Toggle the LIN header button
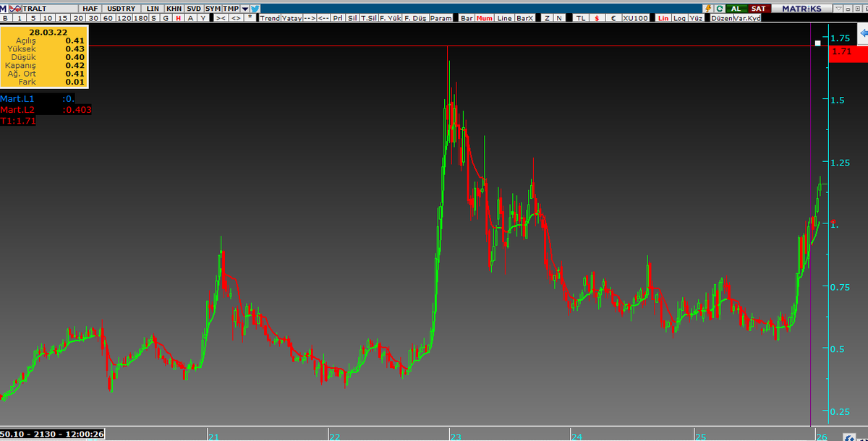Viewport: 868px width, 441px height. 153,9
